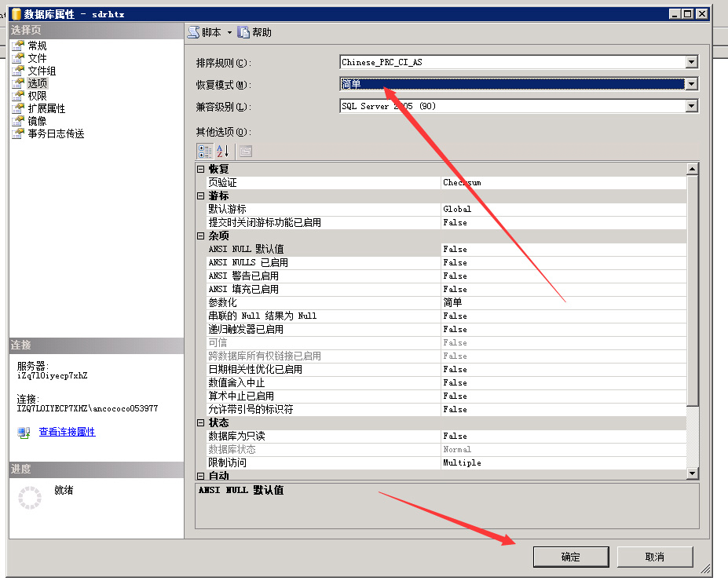
Task: Open the 镜像 page in the sidebar
Action: click(x=37, y=121)
